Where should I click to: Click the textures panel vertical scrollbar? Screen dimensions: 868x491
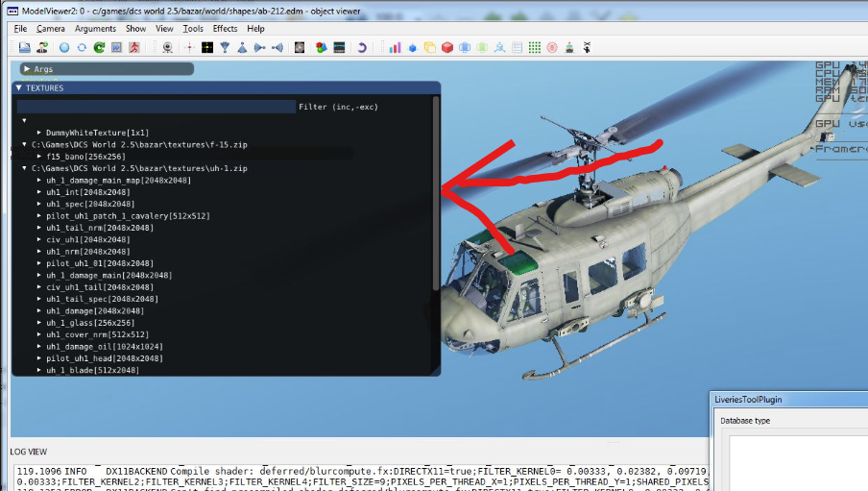[x=436, y=194]
